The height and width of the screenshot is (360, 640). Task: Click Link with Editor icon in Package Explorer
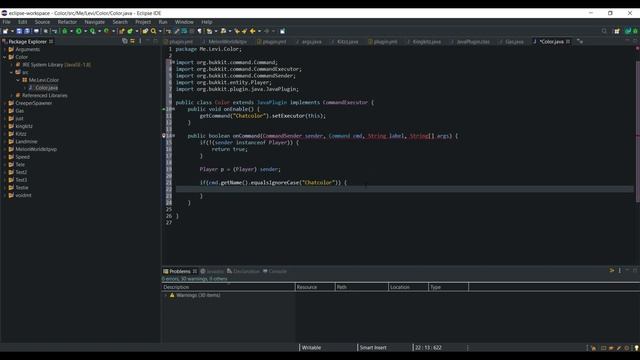point(132,41)
